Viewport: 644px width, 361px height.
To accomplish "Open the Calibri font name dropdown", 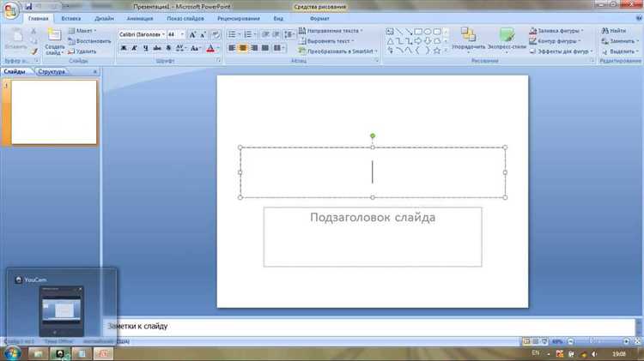I will (x=142, y=34).
